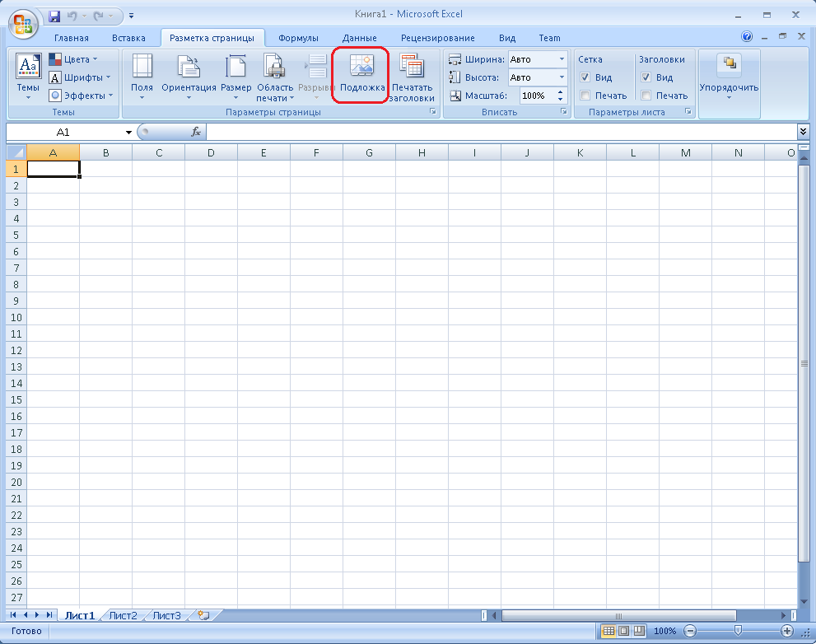This screenshot has width=816, height=644.
Task: Switch to Page Break Preview icon
Action: 639,631
